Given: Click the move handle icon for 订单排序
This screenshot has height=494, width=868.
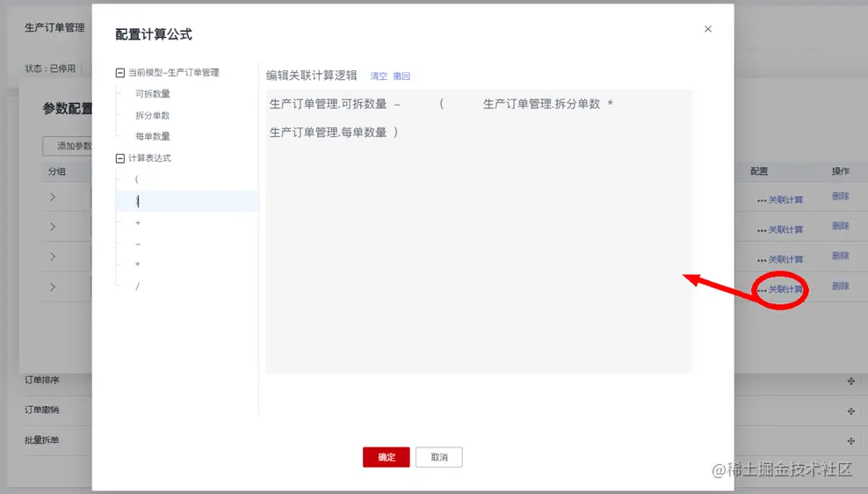Looking at the screenshot, I should click(850, 381).
